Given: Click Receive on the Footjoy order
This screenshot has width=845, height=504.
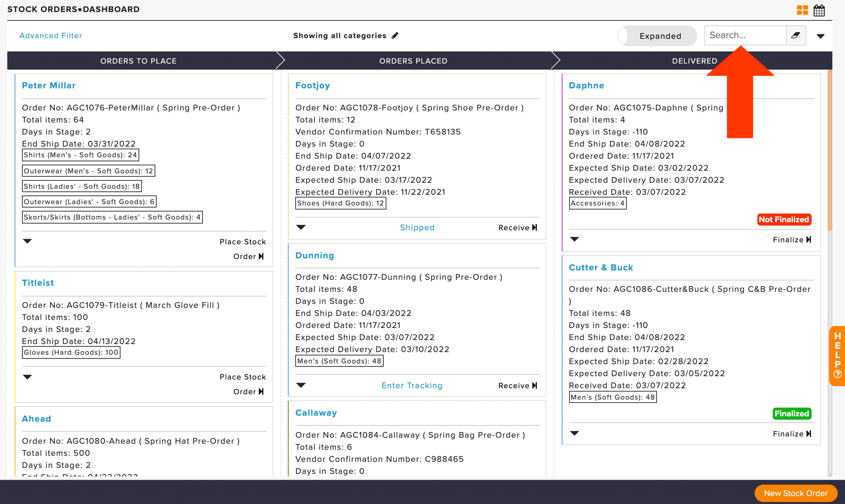Looking at the screenshot, I should point(517,227).
